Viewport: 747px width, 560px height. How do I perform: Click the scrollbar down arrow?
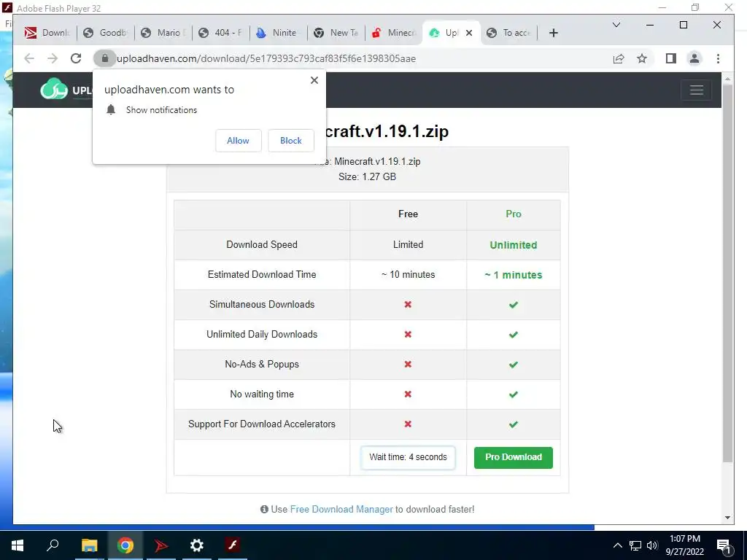coord(727,518)
